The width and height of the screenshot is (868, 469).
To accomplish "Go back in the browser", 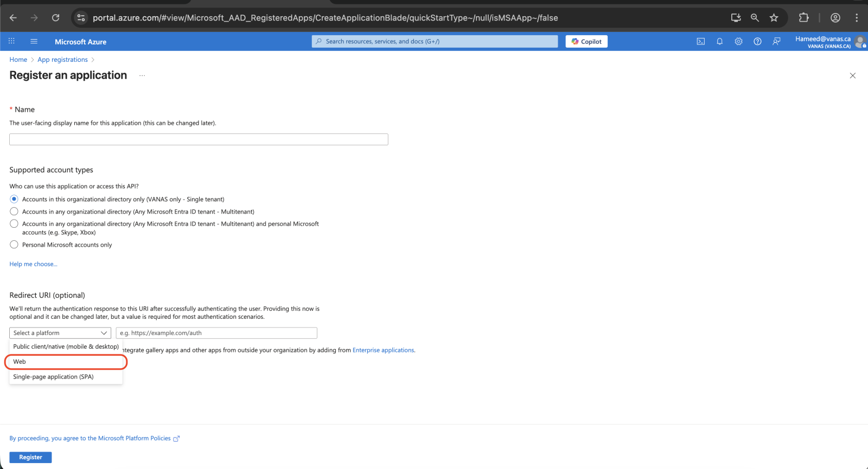I will (x=13, y=18).
